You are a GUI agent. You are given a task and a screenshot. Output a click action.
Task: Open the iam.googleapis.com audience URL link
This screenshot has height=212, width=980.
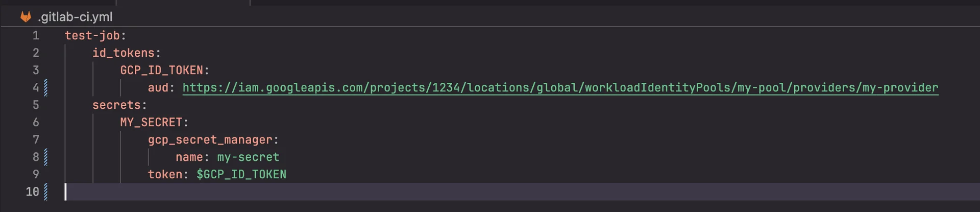(560, 88)
